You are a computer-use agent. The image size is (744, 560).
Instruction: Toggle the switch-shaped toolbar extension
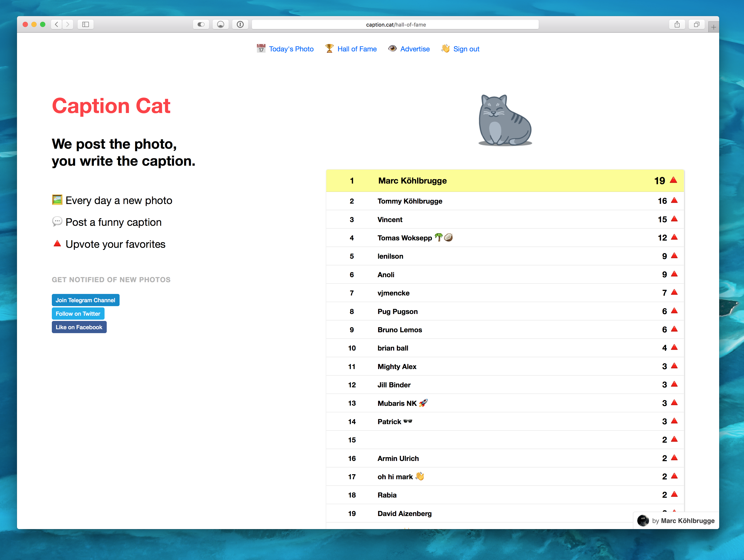pos(201,24)
